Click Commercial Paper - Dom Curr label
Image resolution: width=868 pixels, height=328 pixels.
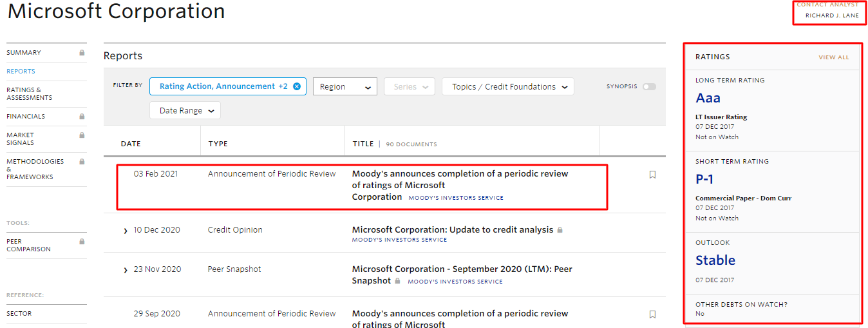pyautogui.click(x=744, y=198)
